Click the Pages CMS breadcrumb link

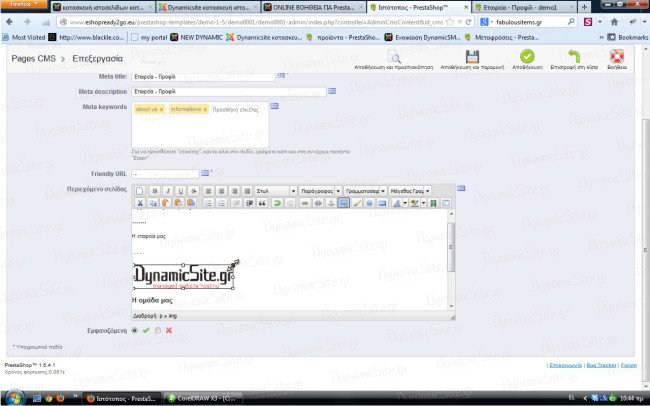pyautogui.click(x=34, y=58)
